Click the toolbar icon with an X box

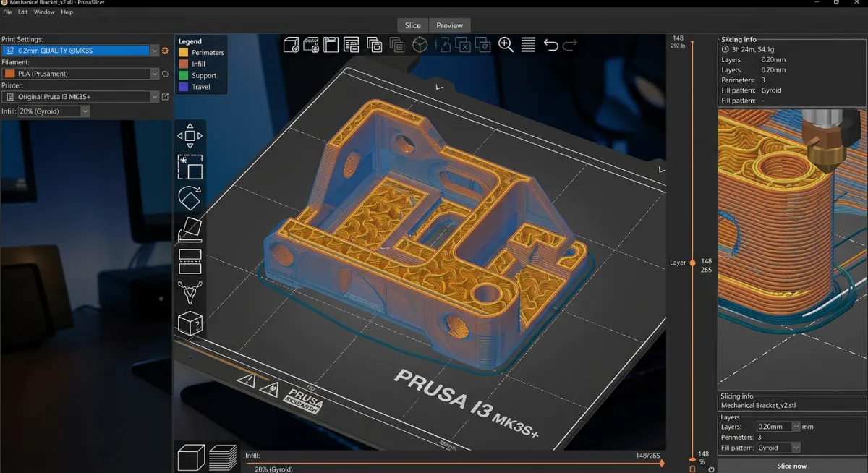pyautogui.click(x=463, y=45)
